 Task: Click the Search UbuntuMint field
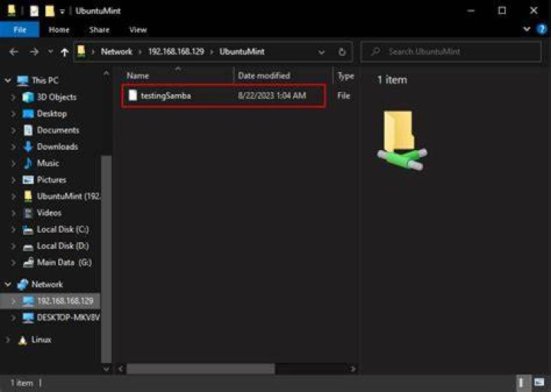click(x=451, y=52)
